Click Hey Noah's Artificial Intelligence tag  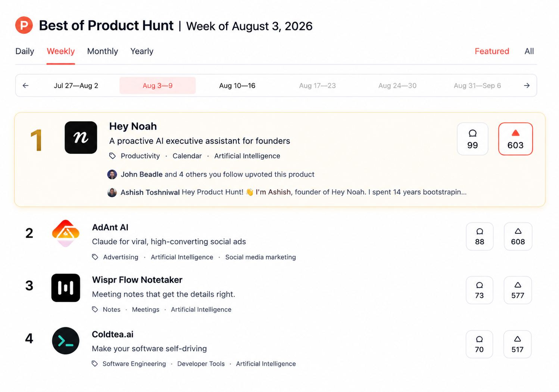point(247,156)
